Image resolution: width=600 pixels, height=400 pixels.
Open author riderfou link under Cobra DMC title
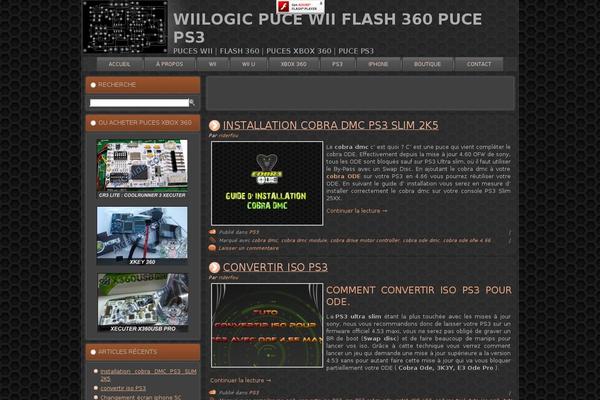click(x=228, y=136)
